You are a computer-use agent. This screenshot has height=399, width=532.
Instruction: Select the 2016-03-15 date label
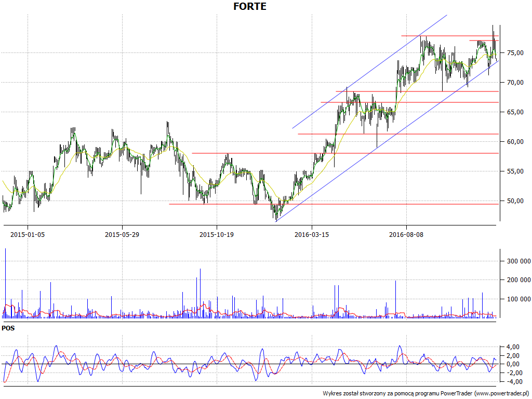click(x=312, y=234)
